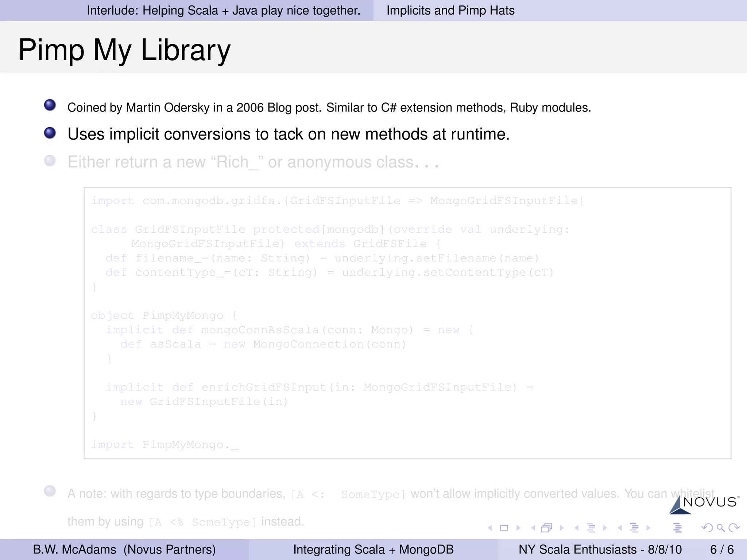Go to previous section arrow
747x560 pixels.
point(620,528)
